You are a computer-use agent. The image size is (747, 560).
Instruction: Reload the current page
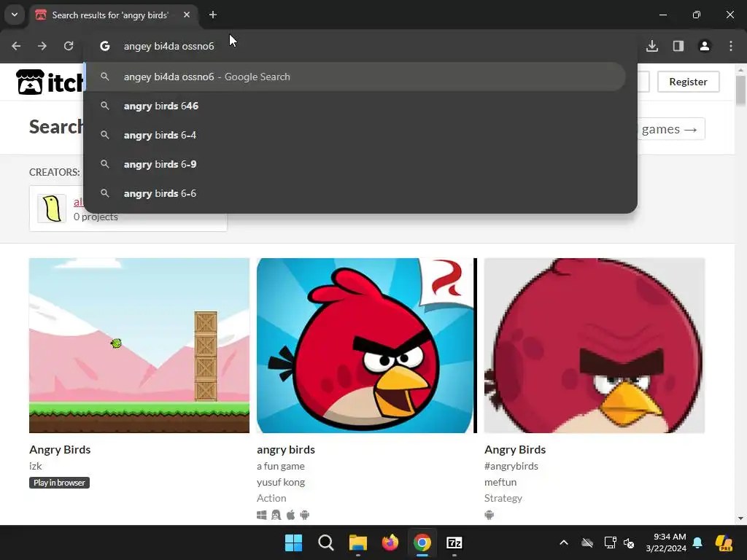(69, 46)
